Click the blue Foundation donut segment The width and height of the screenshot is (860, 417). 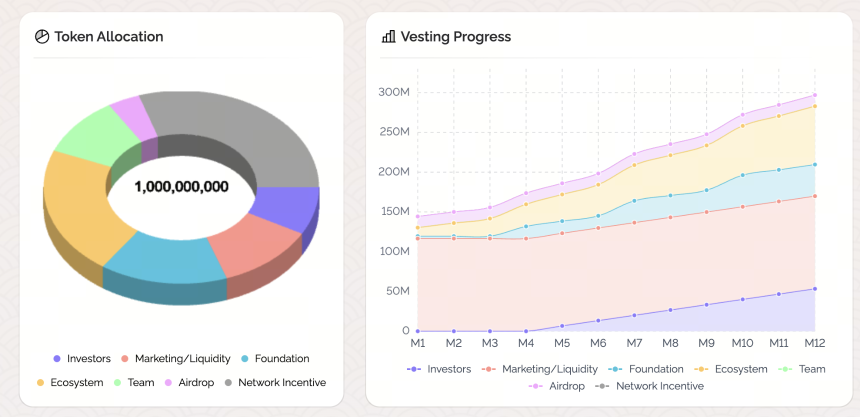click(x=165, y=261)
